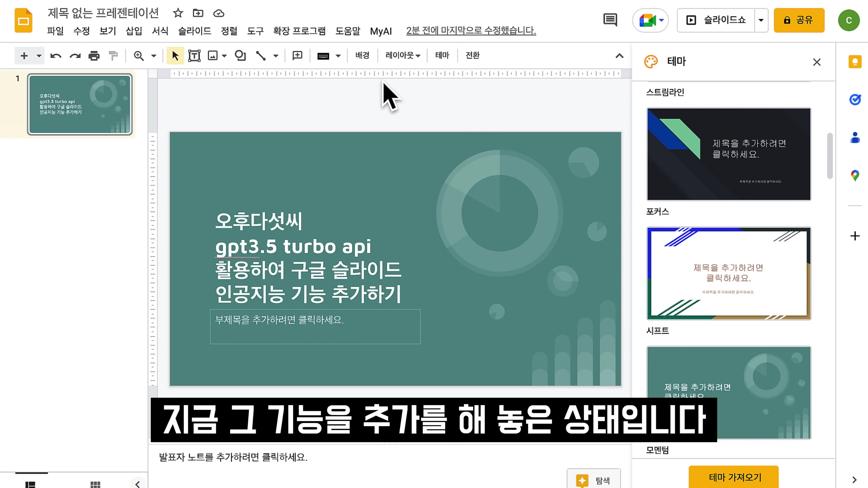868x488 pixels.
Task: Open the 도움말 menu
Action: [348, 31]
